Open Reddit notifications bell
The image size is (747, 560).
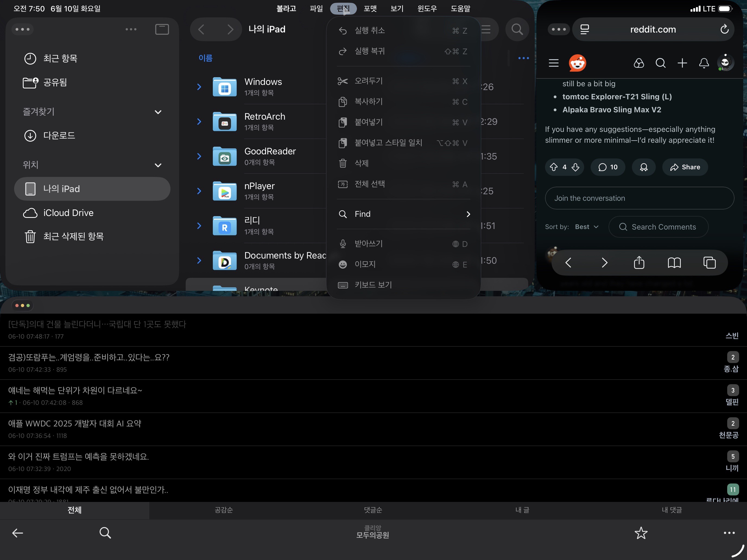[x=704, y=63]
